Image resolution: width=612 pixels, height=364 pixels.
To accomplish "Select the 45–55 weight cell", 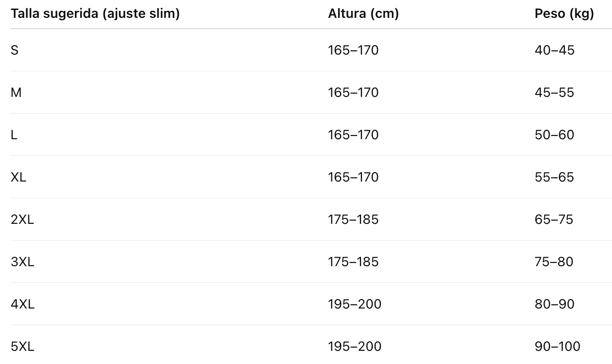I will (554, 93).
